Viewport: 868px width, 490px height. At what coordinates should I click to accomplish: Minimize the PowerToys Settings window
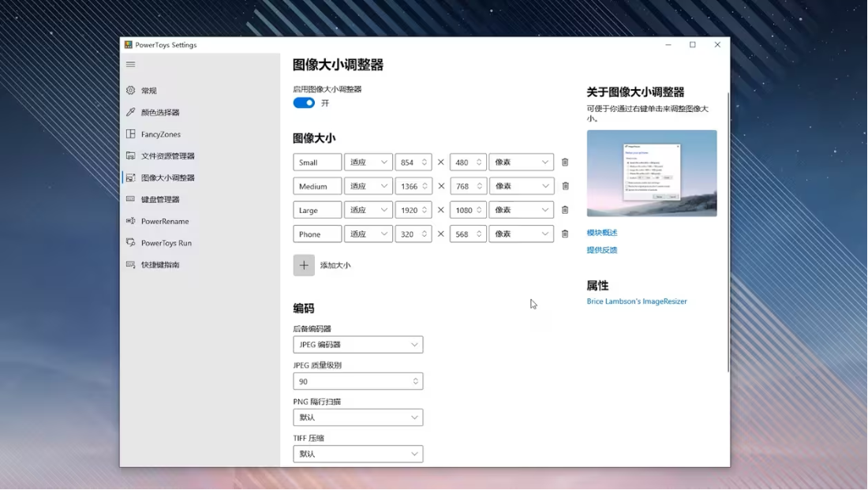(668, 45)
